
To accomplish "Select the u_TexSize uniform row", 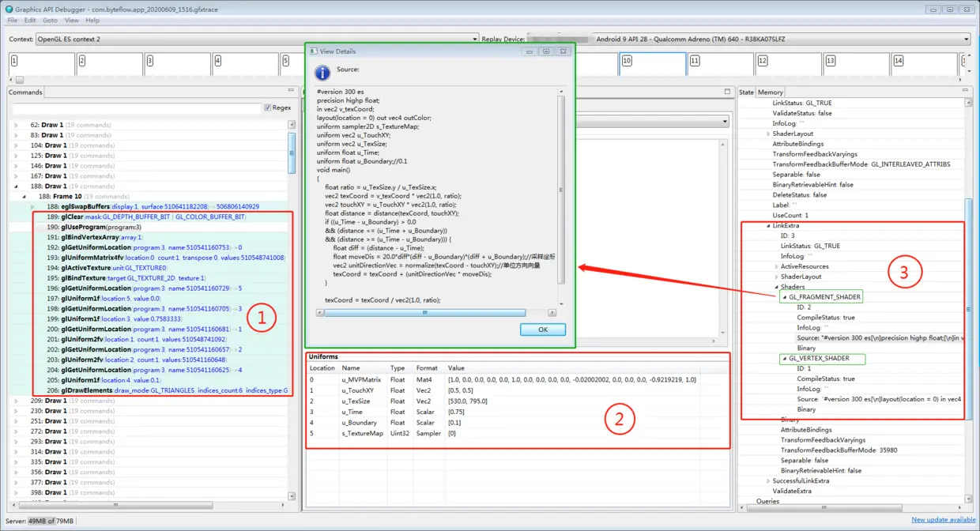I will 518,401.
